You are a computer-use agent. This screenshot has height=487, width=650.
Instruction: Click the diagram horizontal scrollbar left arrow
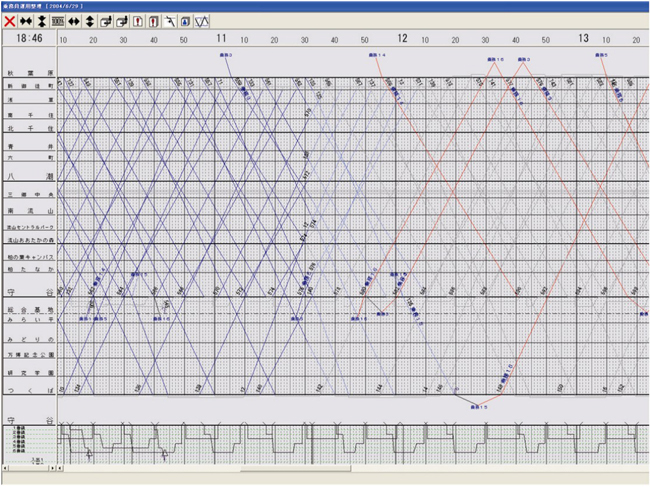(61, 468)
